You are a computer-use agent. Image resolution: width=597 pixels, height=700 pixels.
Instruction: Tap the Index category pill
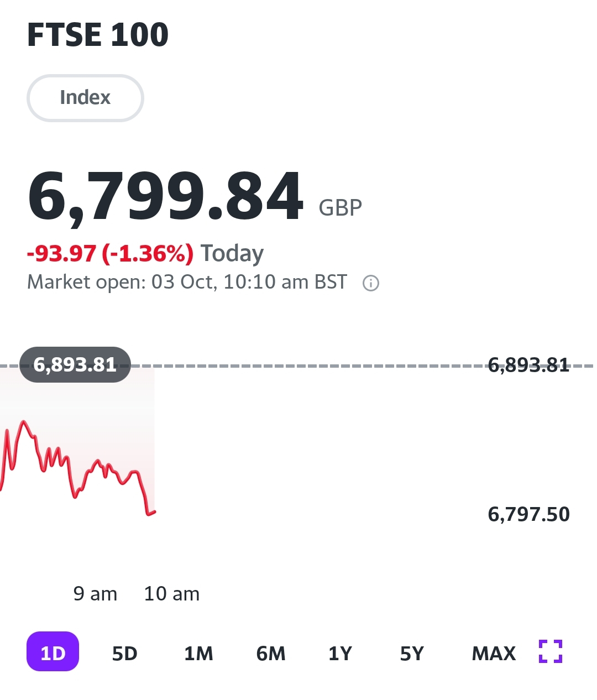tap(85, 98)
